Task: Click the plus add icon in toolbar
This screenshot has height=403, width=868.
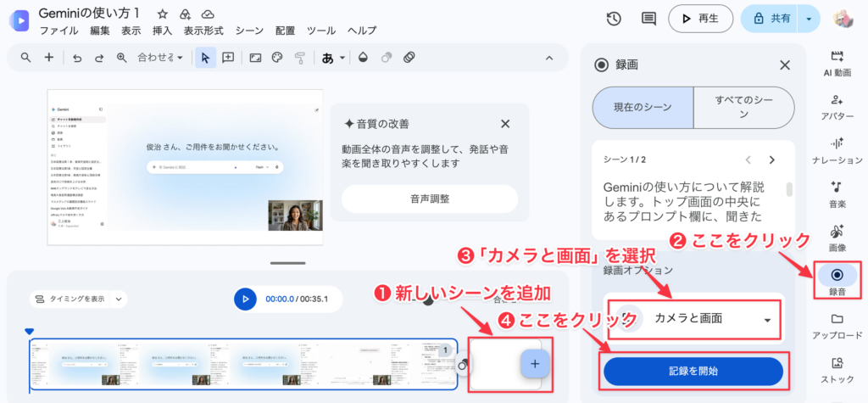Action: click(x=48, y=58)
